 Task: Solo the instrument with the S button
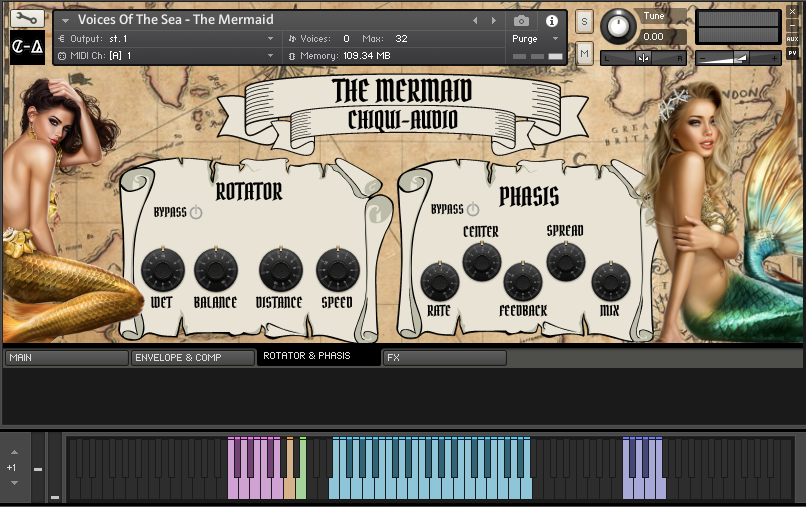[x=584, y=21]
